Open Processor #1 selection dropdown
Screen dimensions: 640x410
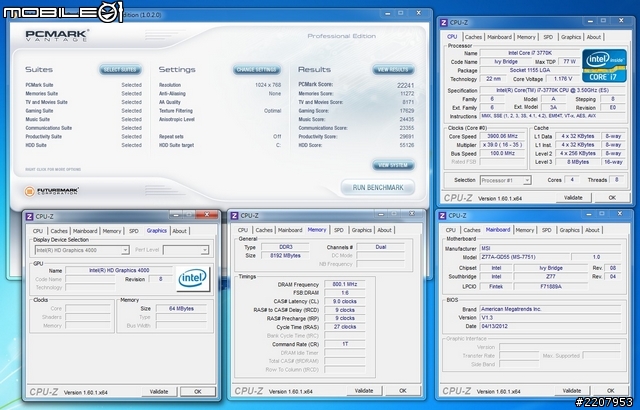[x=505, y=180]
